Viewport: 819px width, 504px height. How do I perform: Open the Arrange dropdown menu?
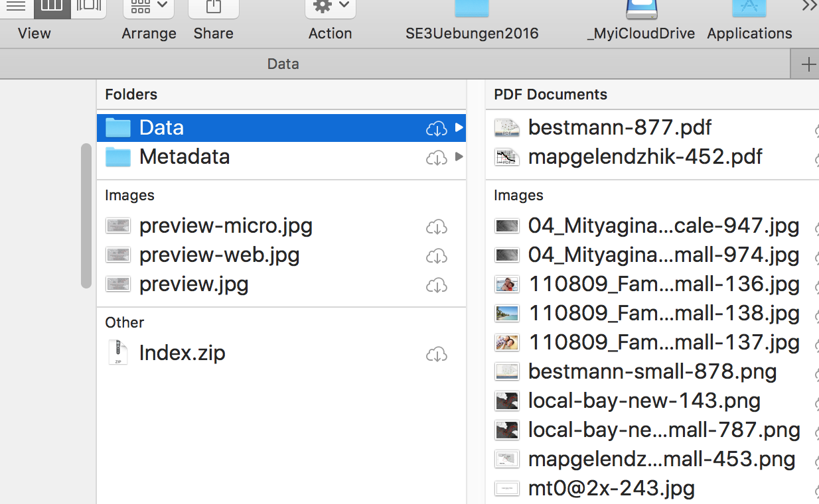click(149, 8)
